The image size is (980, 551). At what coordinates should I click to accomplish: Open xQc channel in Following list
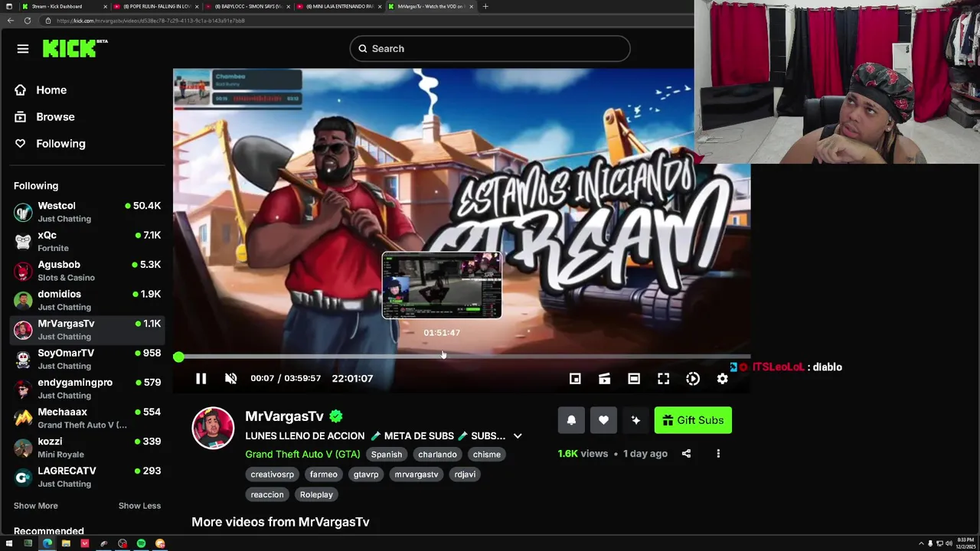click(x=87, y=242)
